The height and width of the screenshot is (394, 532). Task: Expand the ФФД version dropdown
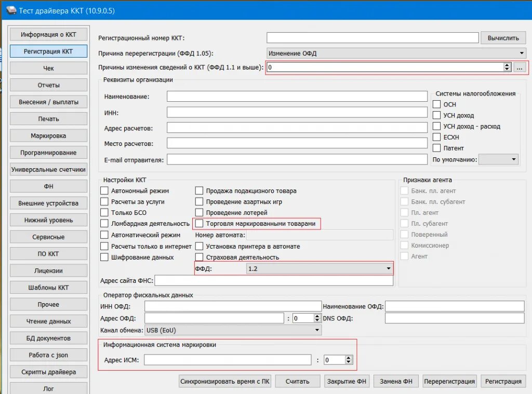tap(320, 268)
